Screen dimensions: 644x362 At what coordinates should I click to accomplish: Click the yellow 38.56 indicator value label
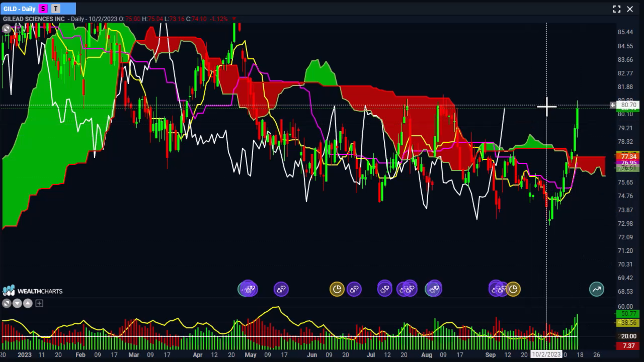[x=628, y=322]
